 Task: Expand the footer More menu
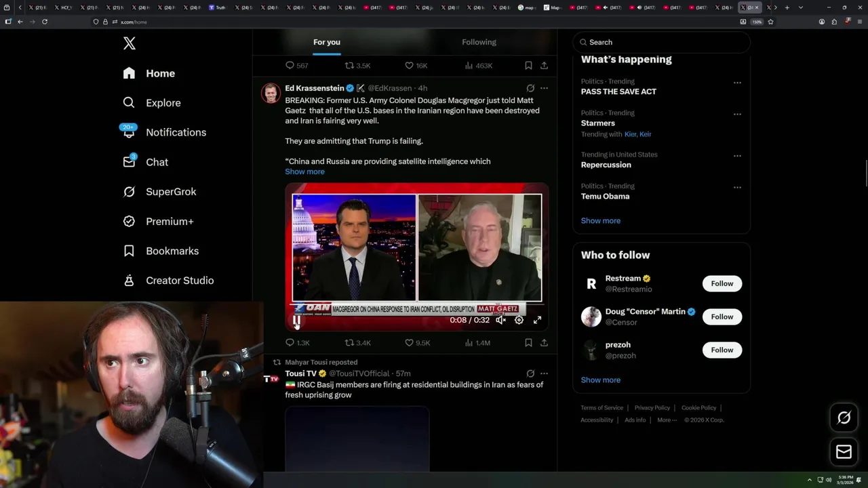[667, 420]
